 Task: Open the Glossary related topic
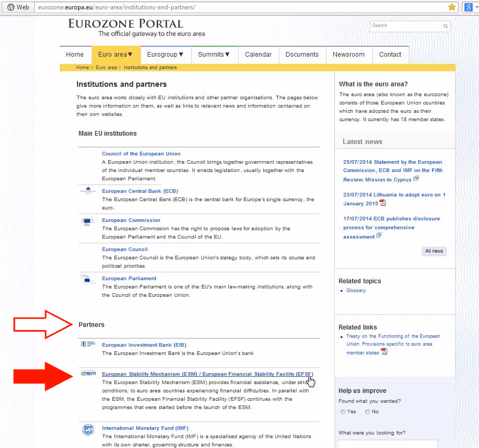(356, 290)
